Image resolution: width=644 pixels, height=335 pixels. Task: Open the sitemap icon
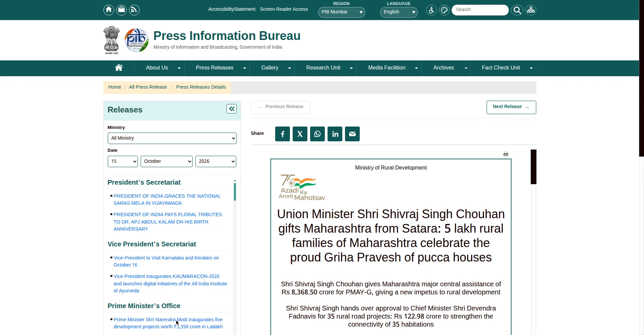(x=531, y=10)
